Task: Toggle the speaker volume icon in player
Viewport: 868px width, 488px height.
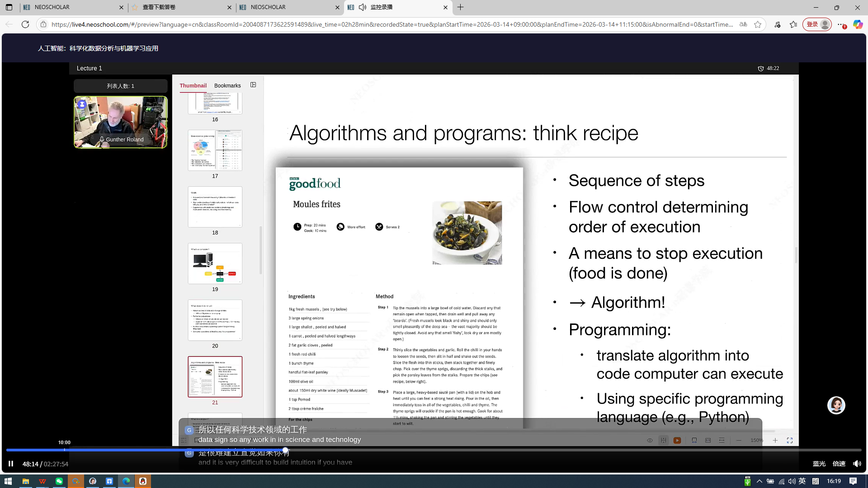Action: [857, 464]
